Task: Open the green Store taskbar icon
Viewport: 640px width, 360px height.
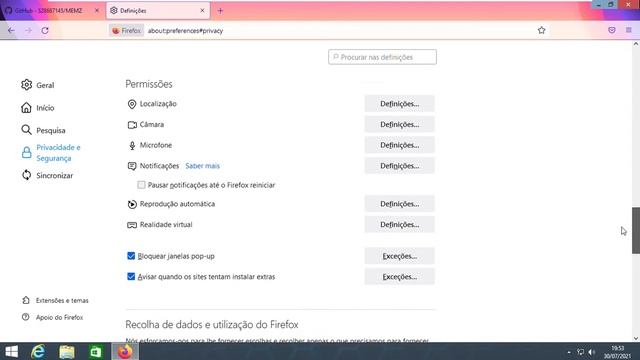Action: [x=96, y=351]
